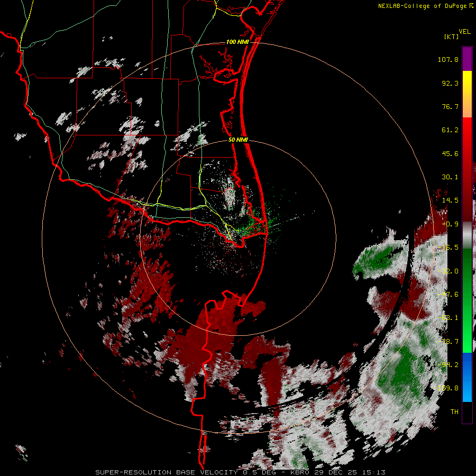This screenshot has height=476, width=476.
Task: Click the TH legend label
Action: pos(454,412)
